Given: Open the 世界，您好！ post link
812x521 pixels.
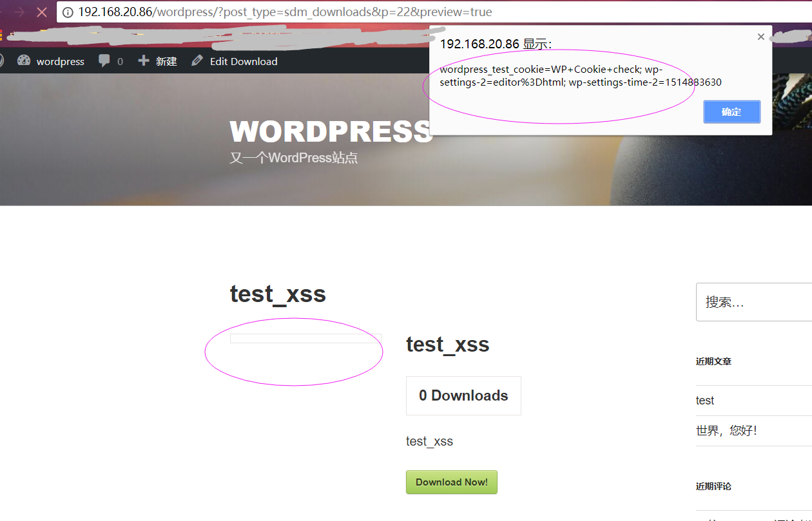Looking at the screenshot, I should [x=726, y=430].
